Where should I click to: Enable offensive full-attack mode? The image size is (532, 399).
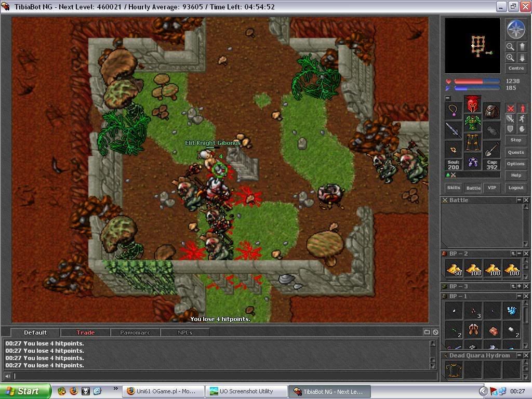(x=510, y=109)
